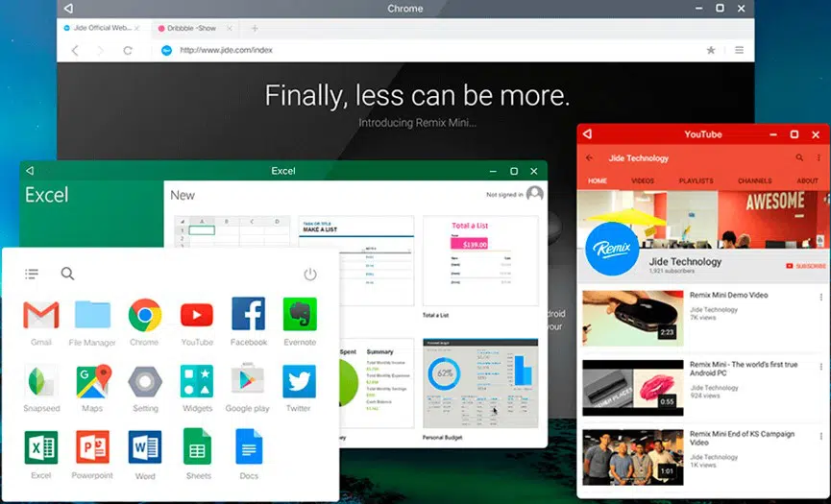Open Snapseed app
Viewport: 831px width, 504px height.
pos(40,381)
